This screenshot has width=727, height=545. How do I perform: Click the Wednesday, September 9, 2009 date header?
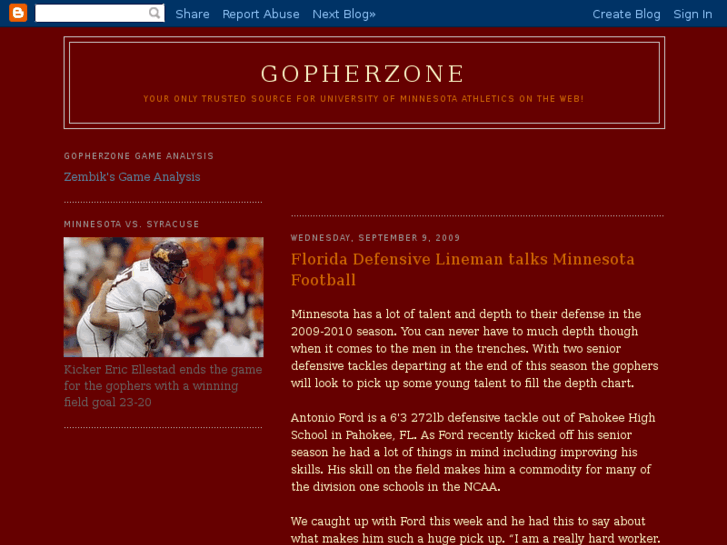[376, 238]
